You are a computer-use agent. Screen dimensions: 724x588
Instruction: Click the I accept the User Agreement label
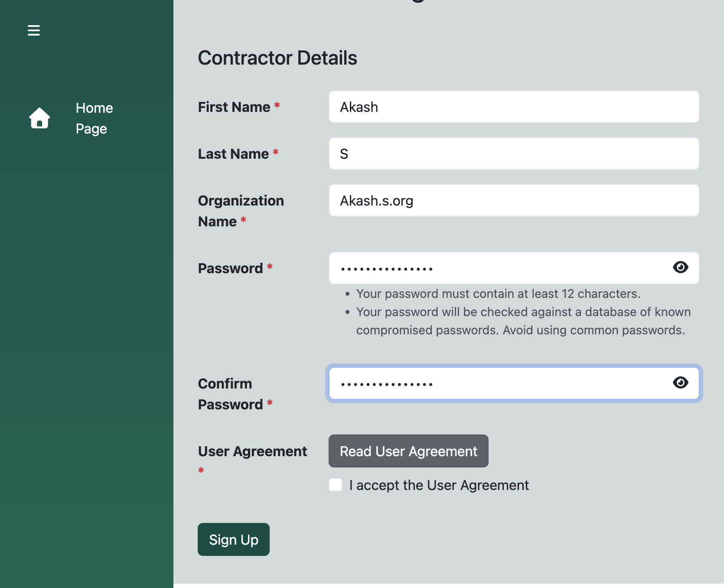(x=439, y=485)
